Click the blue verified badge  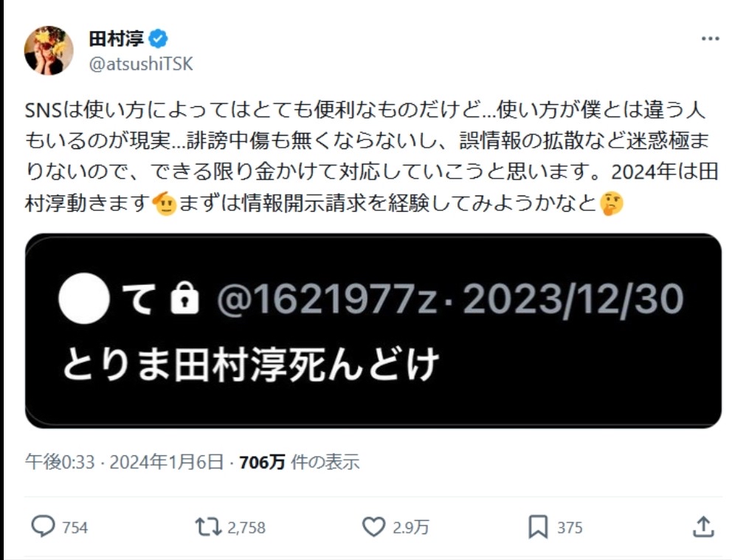point(158,38)
